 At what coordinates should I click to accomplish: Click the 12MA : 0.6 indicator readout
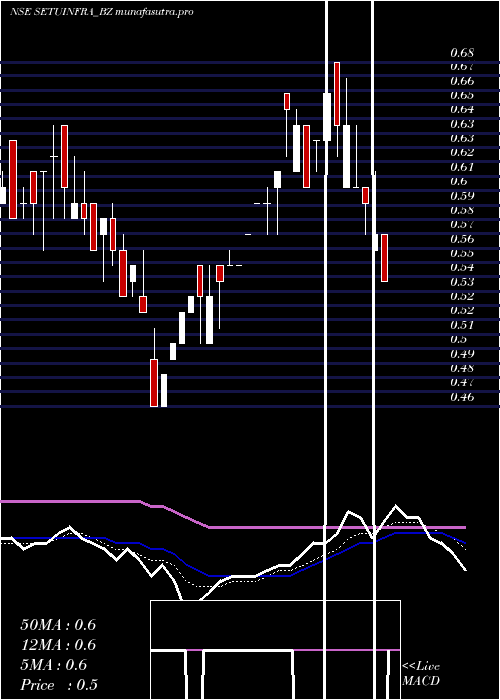(58, 645)
